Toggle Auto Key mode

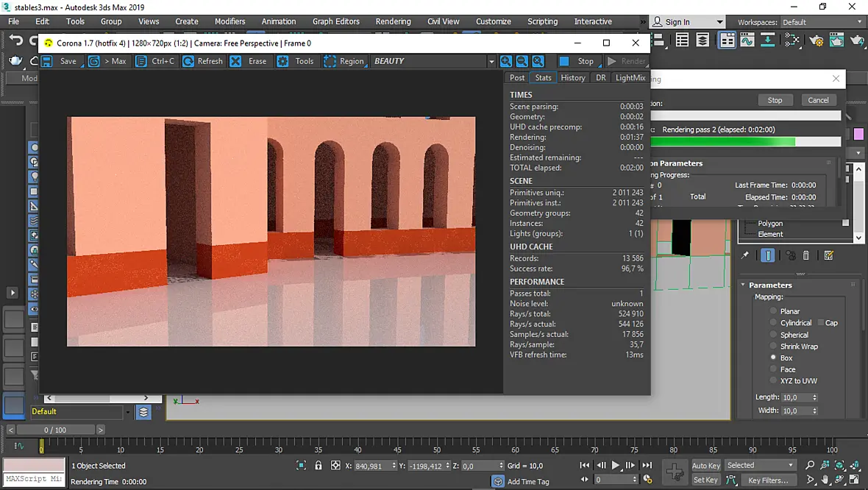[706, 466]
